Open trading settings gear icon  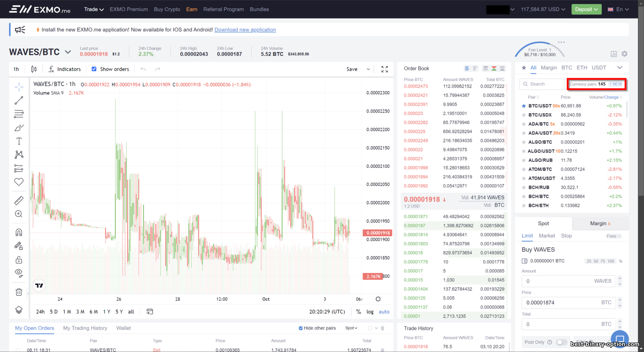(625, 54)
